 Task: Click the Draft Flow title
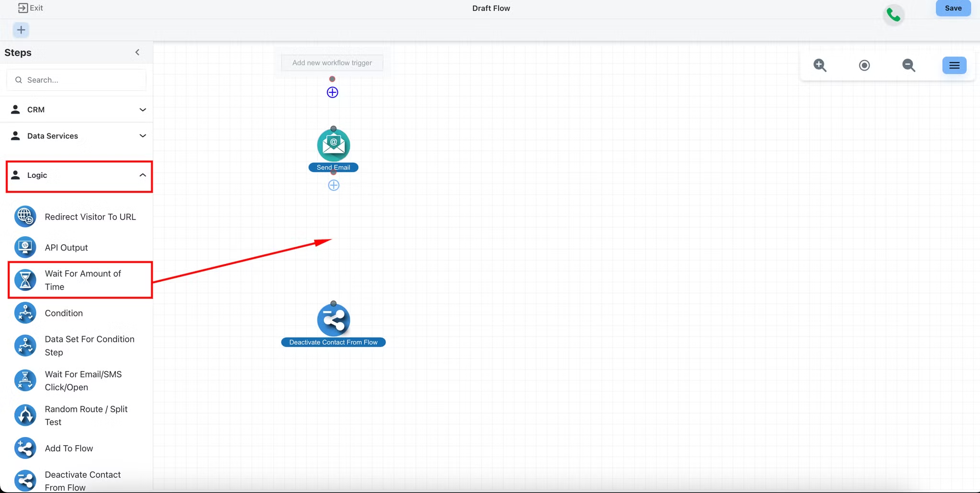tap(491, 8)
